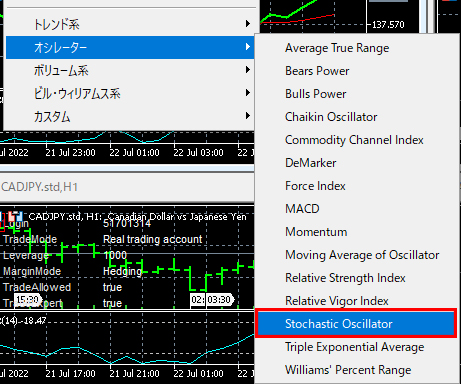Viewport: 461px width, 384px height.
Task: Click the 02: time marker on chart
Action: tap(197, 300)
